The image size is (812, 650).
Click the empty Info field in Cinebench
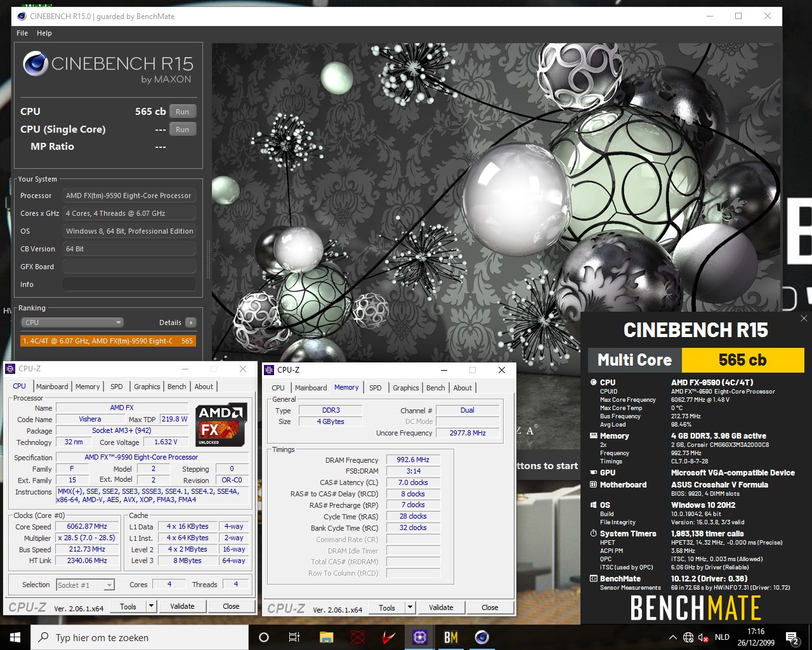click(x=129, y=284)
